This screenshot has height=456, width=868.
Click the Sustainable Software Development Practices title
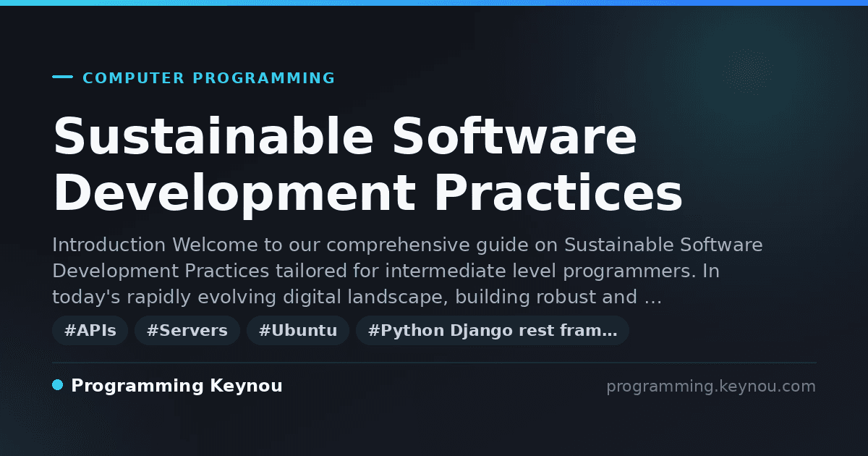click(x=367, y=165)
